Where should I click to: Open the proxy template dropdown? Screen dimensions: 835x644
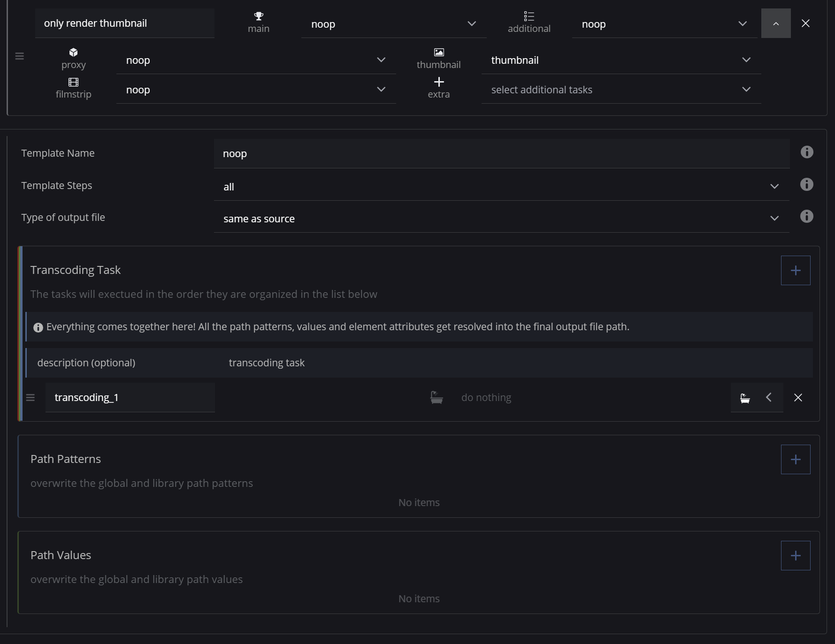click(x=255, y=61)
